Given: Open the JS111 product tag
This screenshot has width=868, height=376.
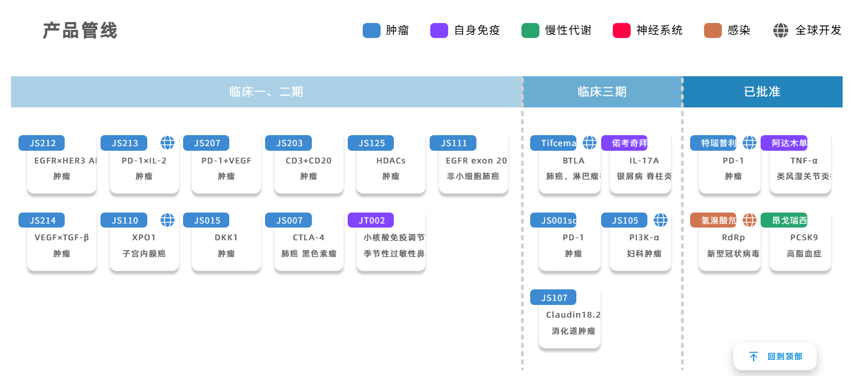Looking at the screenshot, I should [x=453, y=143].
